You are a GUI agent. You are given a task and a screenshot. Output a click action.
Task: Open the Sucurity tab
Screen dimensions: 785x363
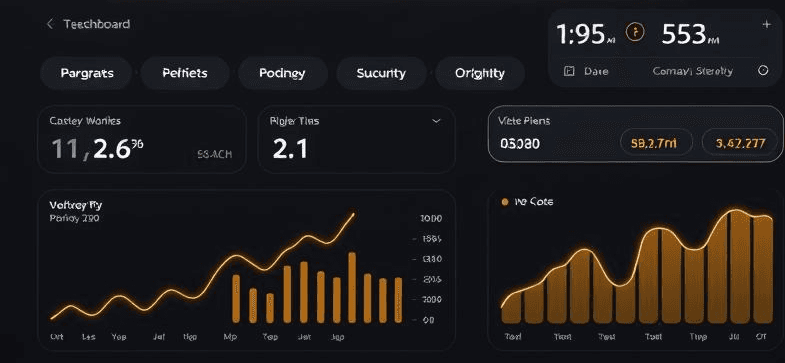[x=381, y=73]
